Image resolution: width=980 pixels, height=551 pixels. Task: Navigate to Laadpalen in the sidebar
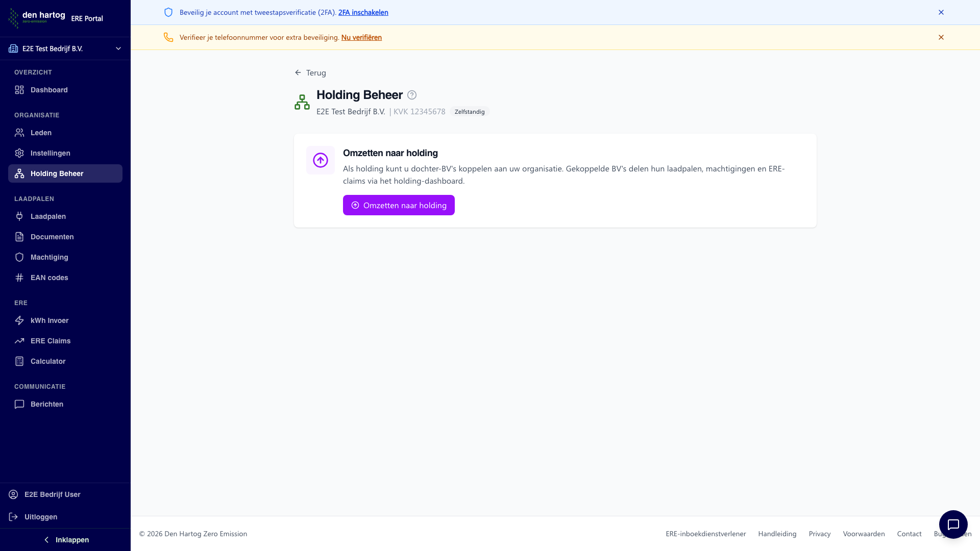tap(48, 216)
